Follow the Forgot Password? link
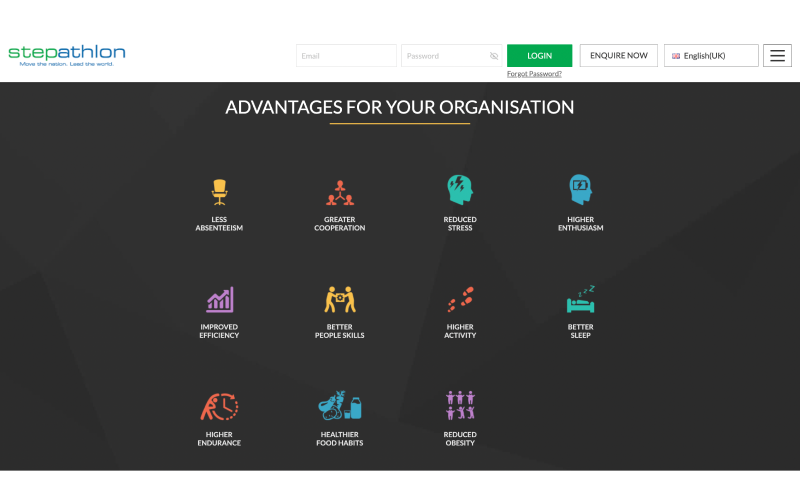The width and height of the screenshot is (800, 500). tap(534, 74)
